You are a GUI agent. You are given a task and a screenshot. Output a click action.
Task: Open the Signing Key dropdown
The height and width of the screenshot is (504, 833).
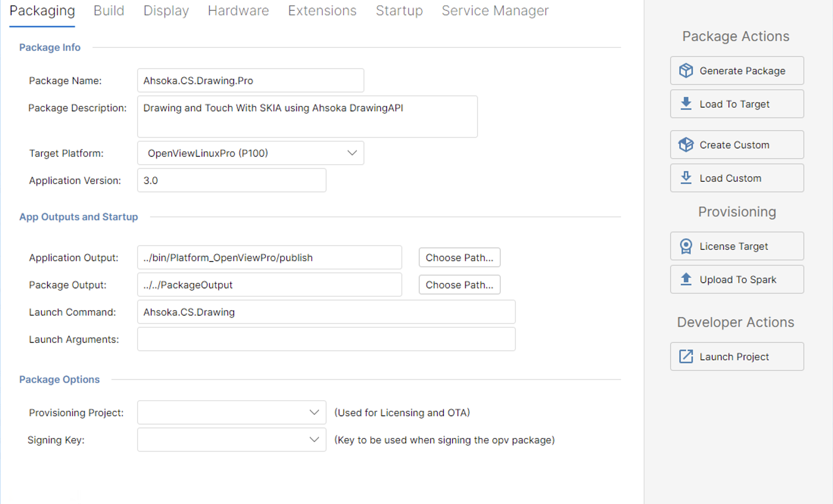coord(231,440)
